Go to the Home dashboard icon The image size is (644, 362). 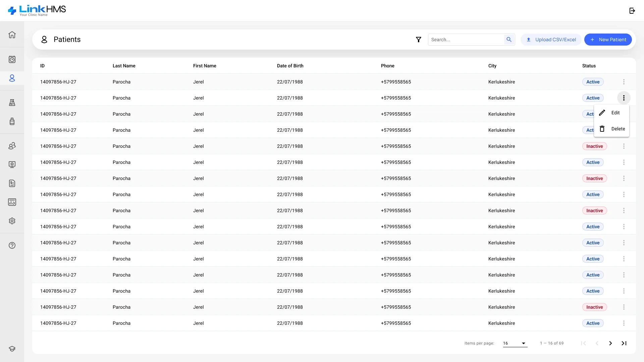coord(12,35)
